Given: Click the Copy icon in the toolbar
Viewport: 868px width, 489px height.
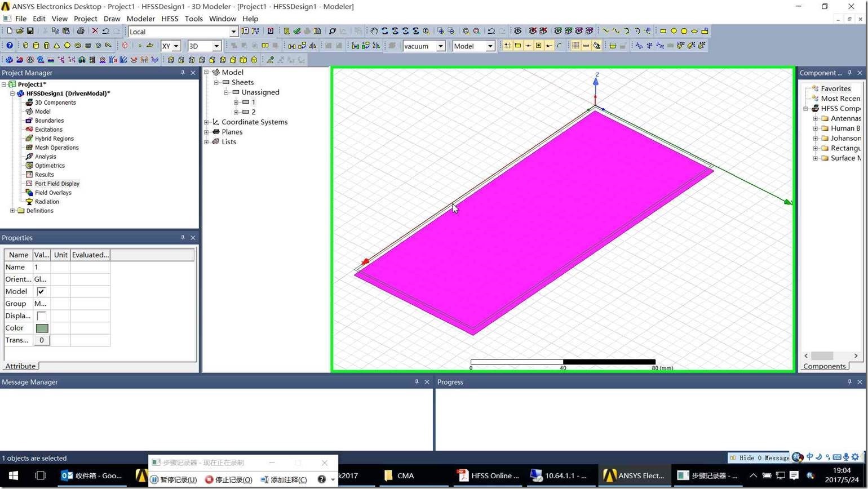Looking at the screenshot, I should (x=55, y=31).
